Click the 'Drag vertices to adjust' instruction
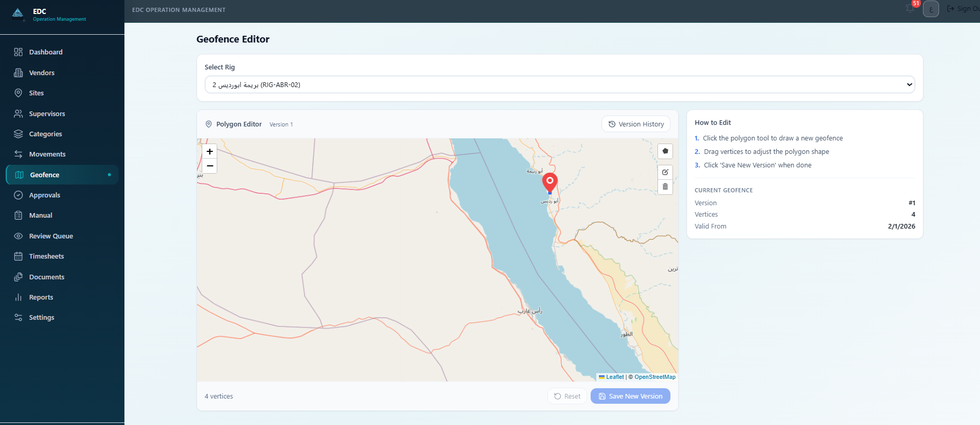Image resolution: width=980 pixels, height=425 pixels. pos(766,152)
